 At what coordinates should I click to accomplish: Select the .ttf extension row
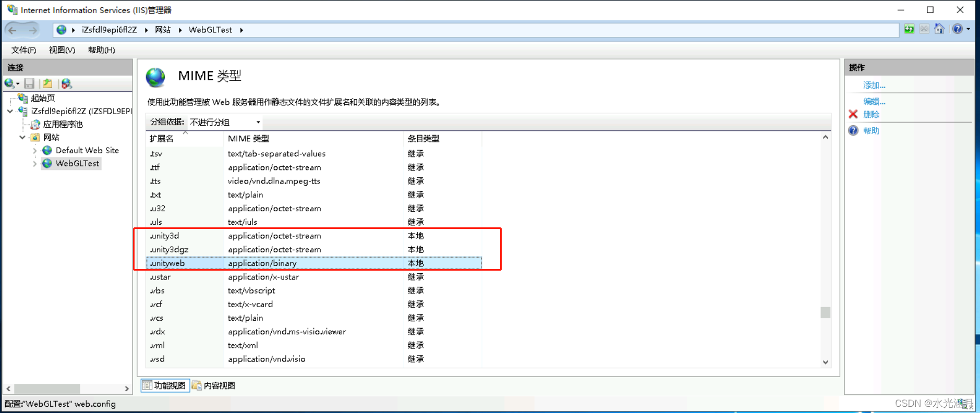314,167
